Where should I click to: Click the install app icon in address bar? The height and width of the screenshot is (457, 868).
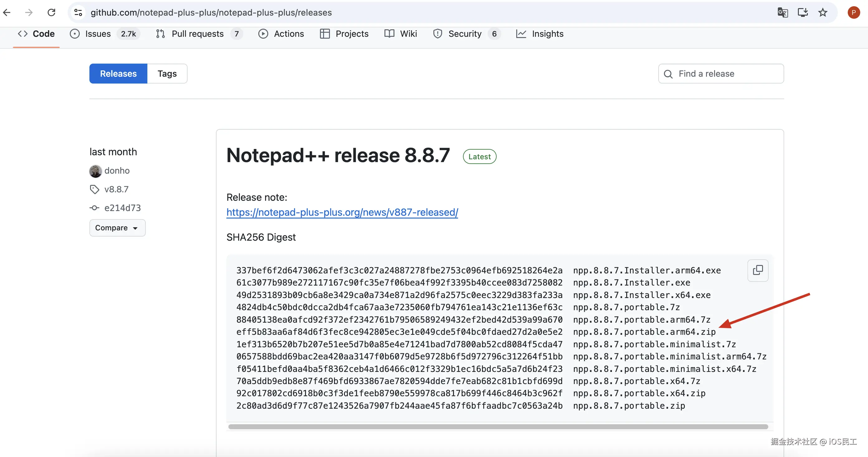(803, 12)
